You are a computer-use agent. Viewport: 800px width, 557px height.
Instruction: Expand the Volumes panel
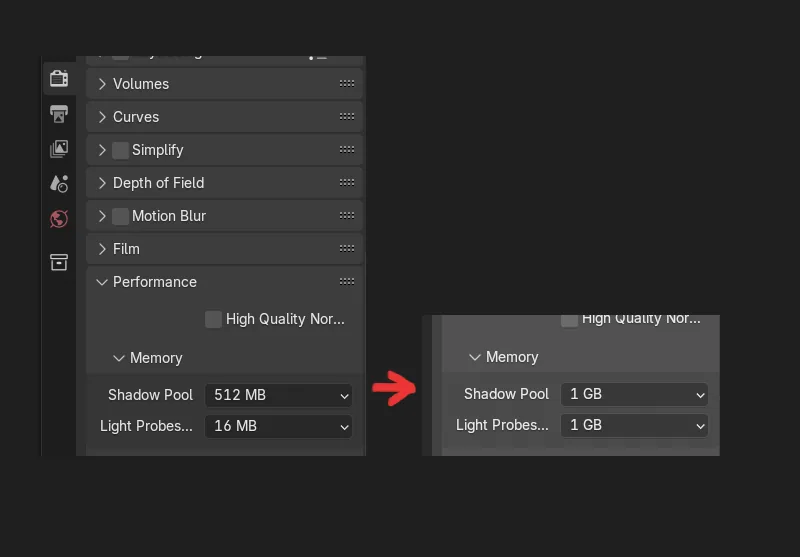coord(102,84)
